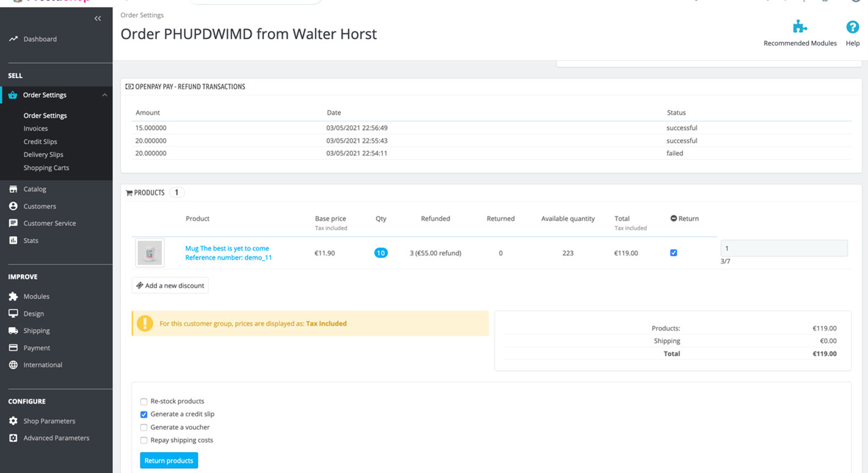868x473 pixels.
Task: Click the Shop Parameters gear icon
Action: tap(13, 421)
